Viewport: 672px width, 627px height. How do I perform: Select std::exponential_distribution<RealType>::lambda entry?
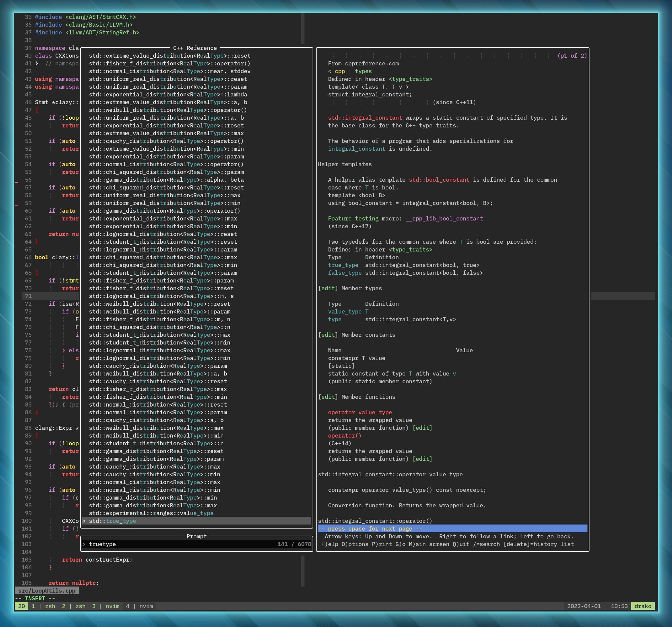(168, 94)
